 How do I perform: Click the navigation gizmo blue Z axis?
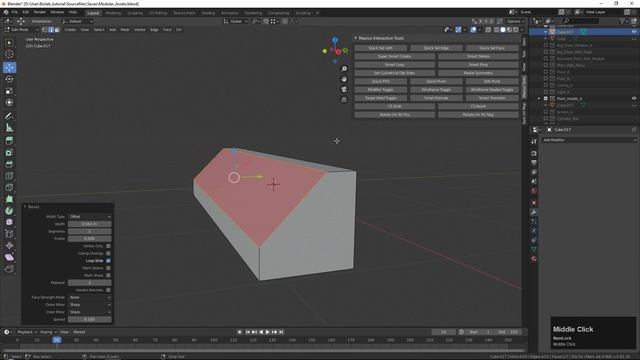coord(335,40)
